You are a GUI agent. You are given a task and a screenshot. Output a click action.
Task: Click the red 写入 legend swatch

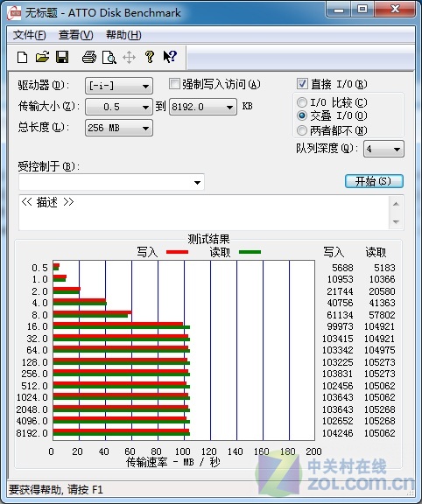[177, 252]
